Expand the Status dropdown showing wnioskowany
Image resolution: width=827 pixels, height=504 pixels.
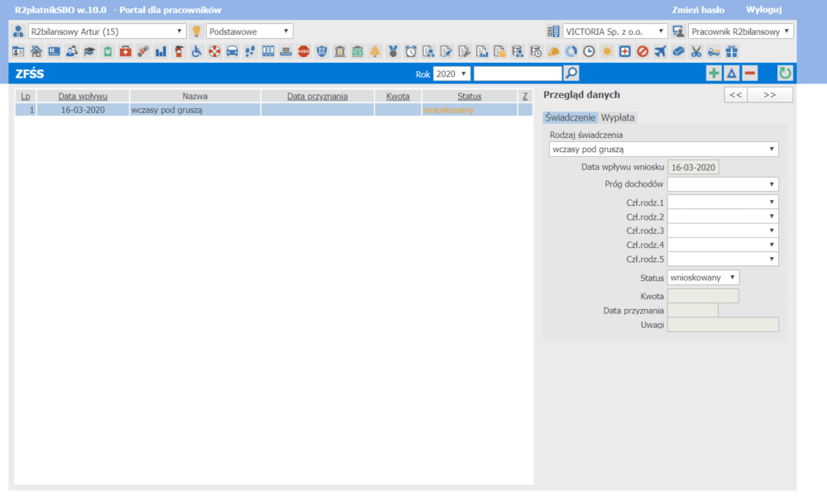pyautogui.click(x=702, y=278)
